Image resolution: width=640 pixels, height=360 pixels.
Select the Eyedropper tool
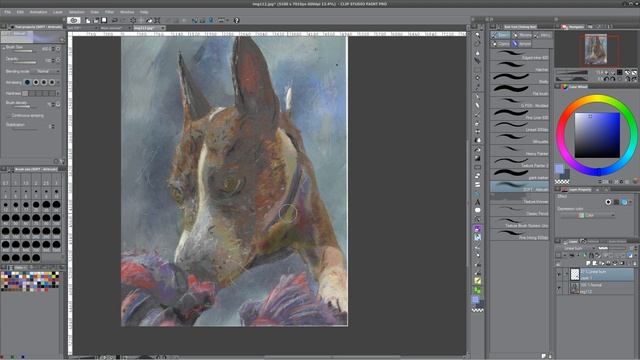pos(478,87)
